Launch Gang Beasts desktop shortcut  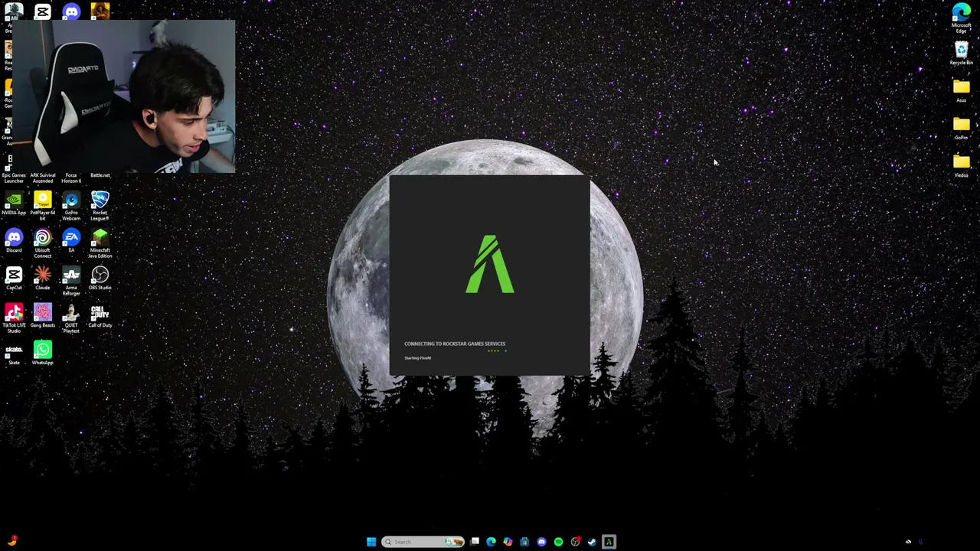click(43, 315)
